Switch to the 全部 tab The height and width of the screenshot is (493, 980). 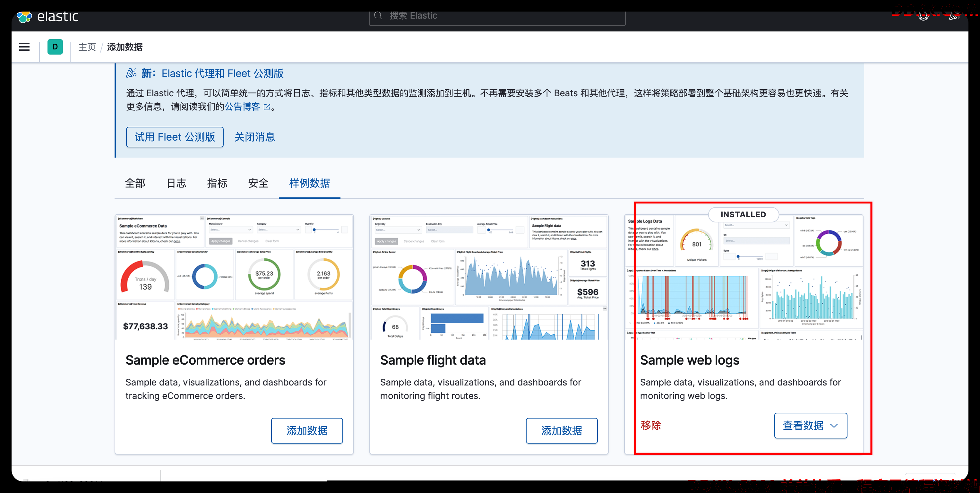click(x=135, y=183)
